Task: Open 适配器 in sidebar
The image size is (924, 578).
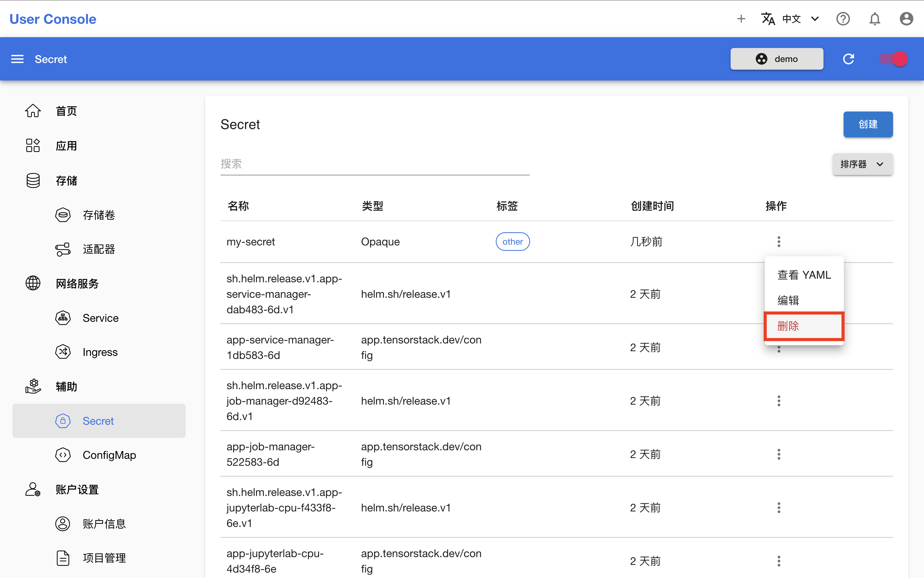Action: [x=99, y=249]
